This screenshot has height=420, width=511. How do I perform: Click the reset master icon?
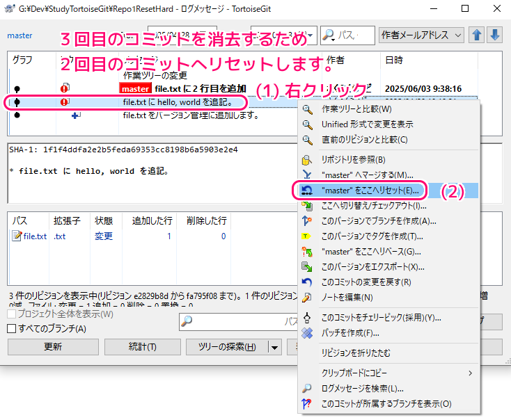(307, 191)
